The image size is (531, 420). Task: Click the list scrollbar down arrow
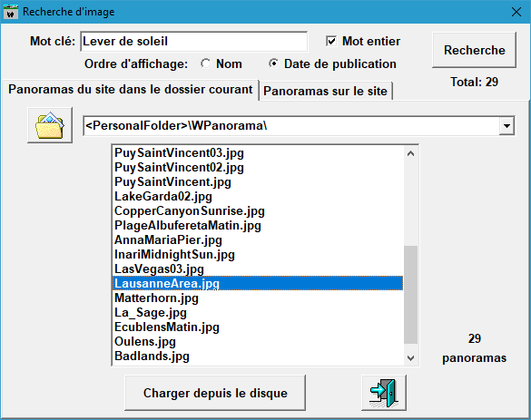click(411, 357)
